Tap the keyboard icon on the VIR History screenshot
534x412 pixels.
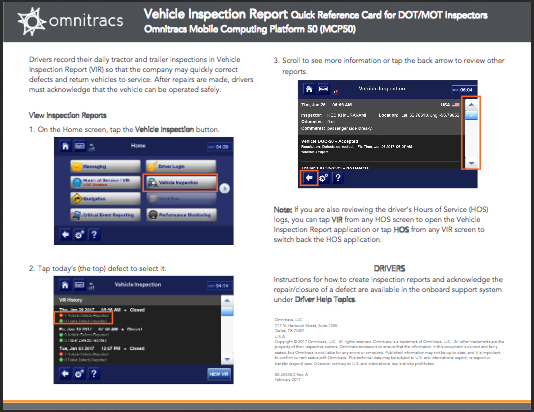tap(79, 285)
